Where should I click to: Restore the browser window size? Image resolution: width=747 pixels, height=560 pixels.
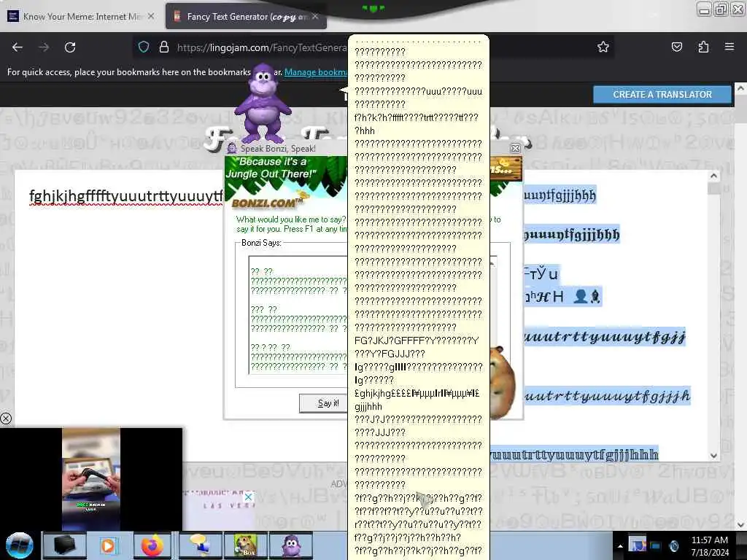[721, 9]
